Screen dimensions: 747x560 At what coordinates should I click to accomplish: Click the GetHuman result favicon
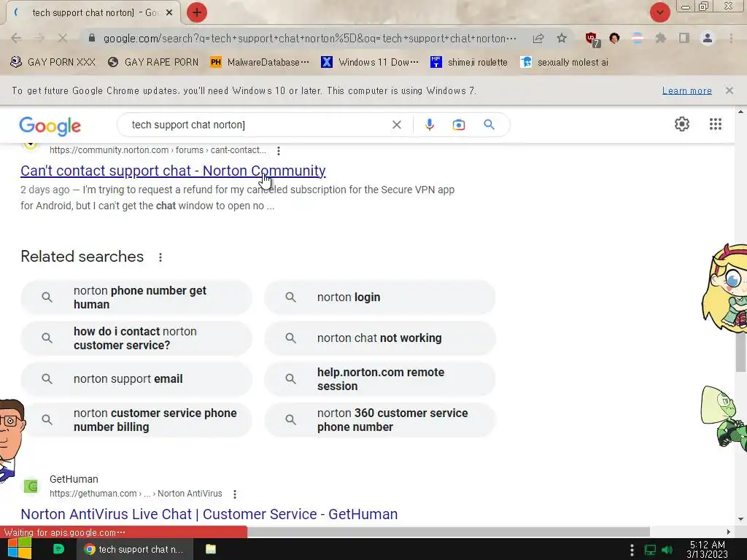point(31,486)
